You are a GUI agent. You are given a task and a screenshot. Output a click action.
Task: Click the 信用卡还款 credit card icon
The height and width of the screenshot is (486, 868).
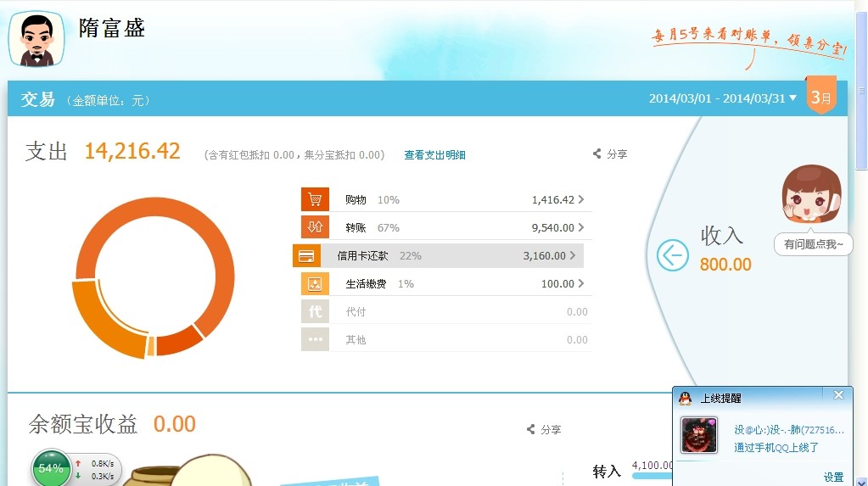click(x=306, y=256)
